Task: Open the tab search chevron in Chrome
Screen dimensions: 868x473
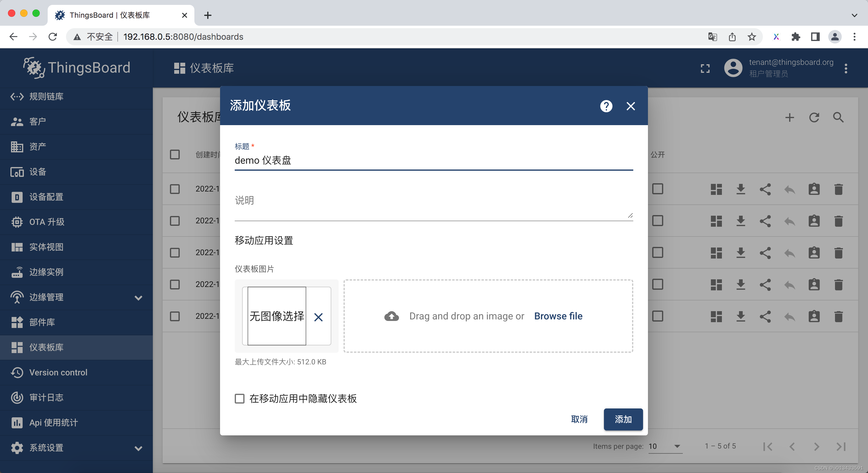Action: coord(854,15)
